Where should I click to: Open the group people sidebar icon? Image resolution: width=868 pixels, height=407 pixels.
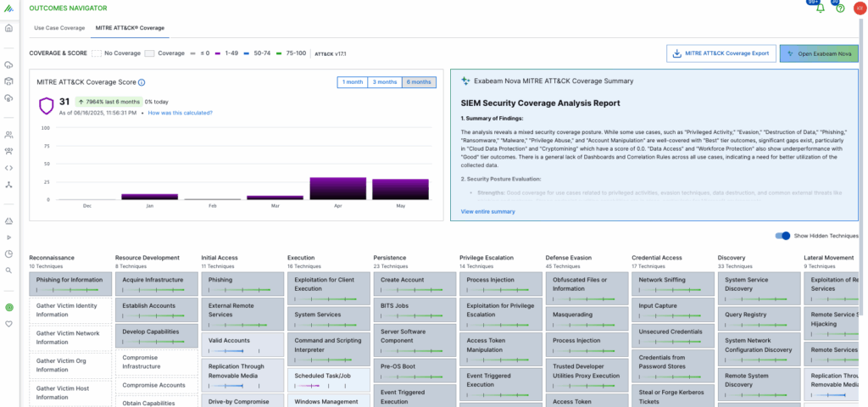tap(8, 151)
